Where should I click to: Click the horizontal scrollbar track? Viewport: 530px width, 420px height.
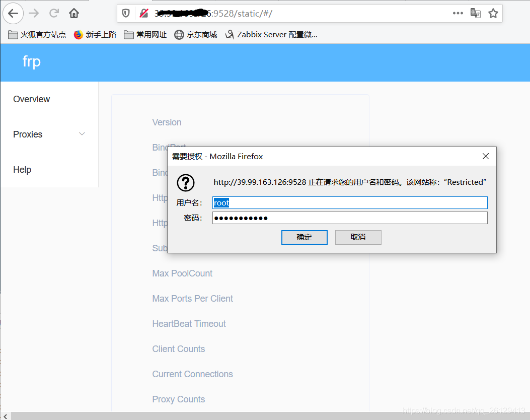click(270, 416)
